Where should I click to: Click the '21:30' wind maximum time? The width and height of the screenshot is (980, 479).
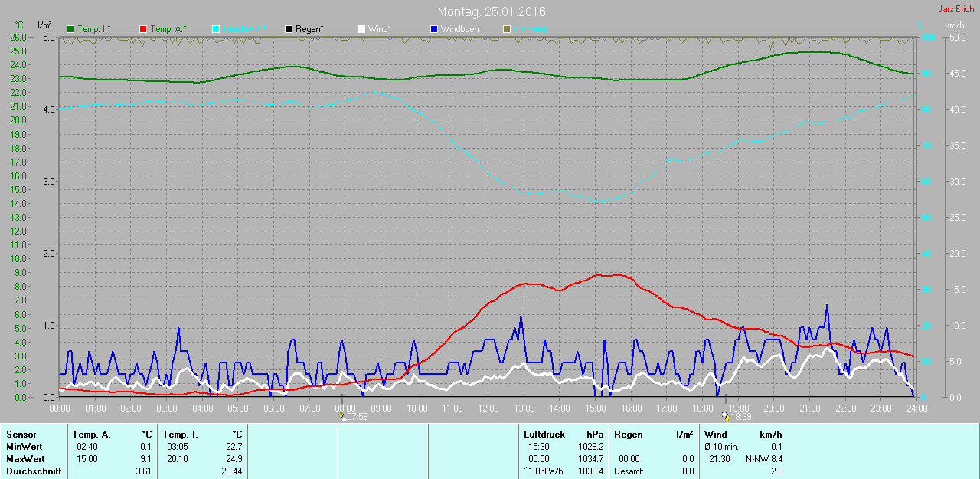click(719, 459)
